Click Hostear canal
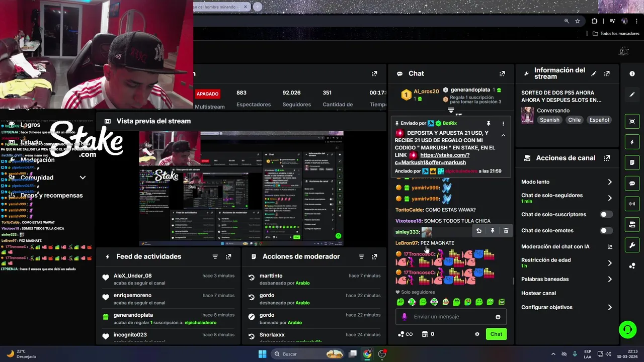Screen dimensions: 644x362 click(x=538, y=293)
